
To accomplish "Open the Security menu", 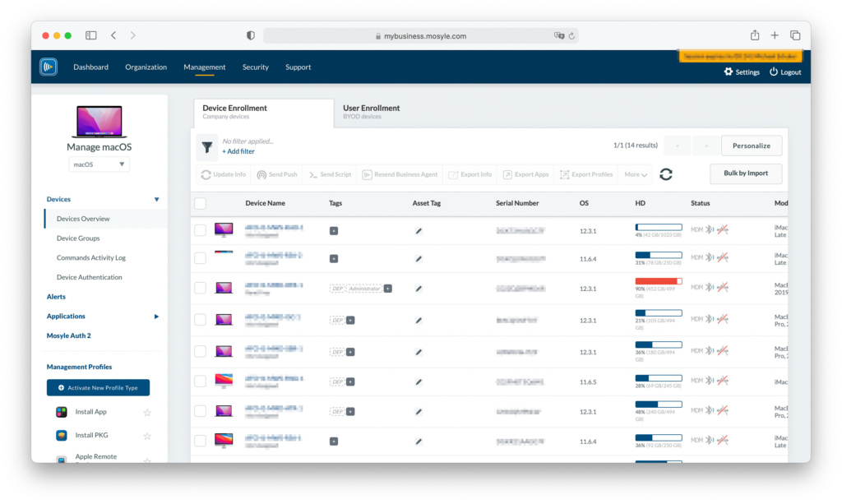I will (255, 67).
